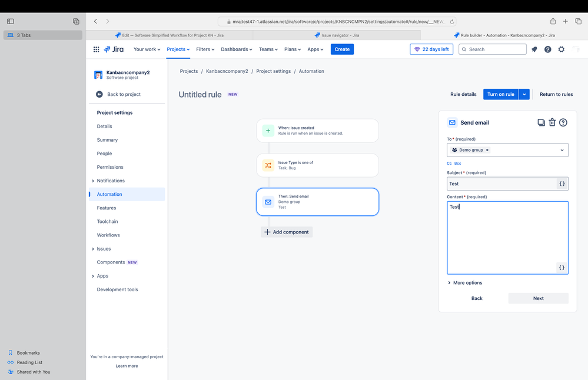This screenshot has width=588, height=380.
Task: Expand the Notifications sidebar section
Action: tap(93, 181)
